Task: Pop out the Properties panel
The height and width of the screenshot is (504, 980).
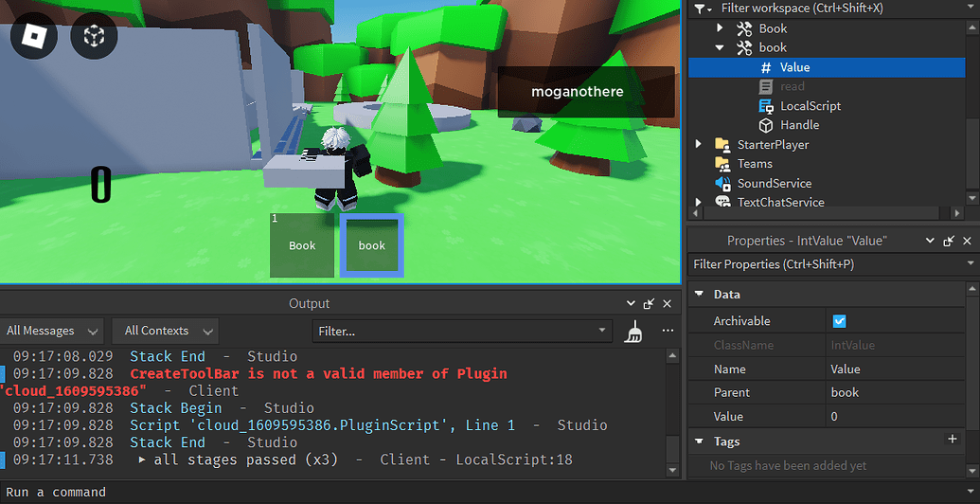Action: pyautogui.click(x=949, y=241)
